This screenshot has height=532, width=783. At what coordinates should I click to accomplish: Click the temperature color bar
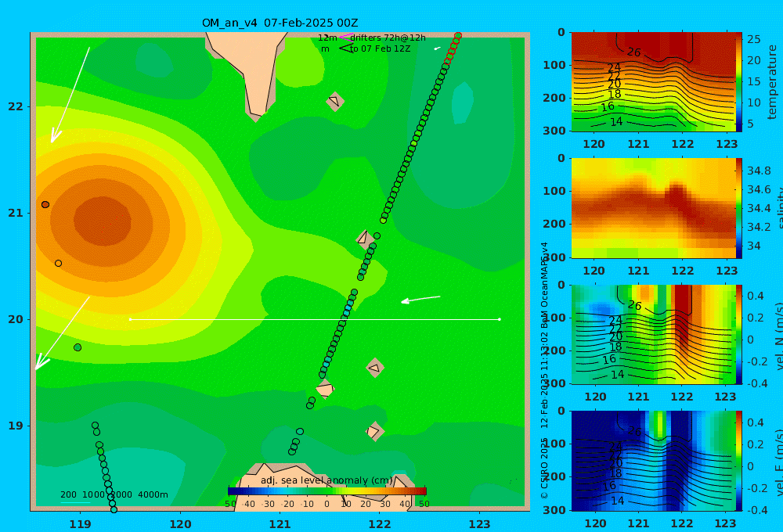pos(739,82)
